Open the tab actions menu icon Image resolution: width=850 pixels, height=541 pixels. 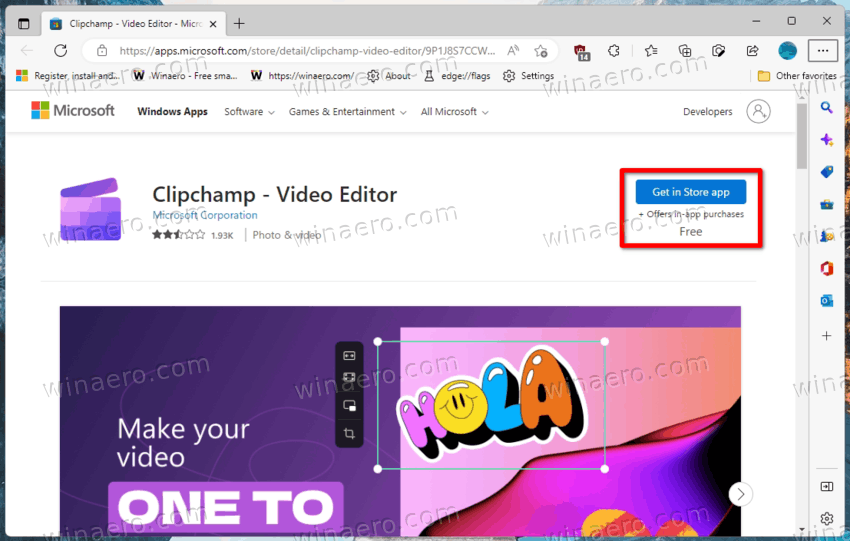click(23, 24)
